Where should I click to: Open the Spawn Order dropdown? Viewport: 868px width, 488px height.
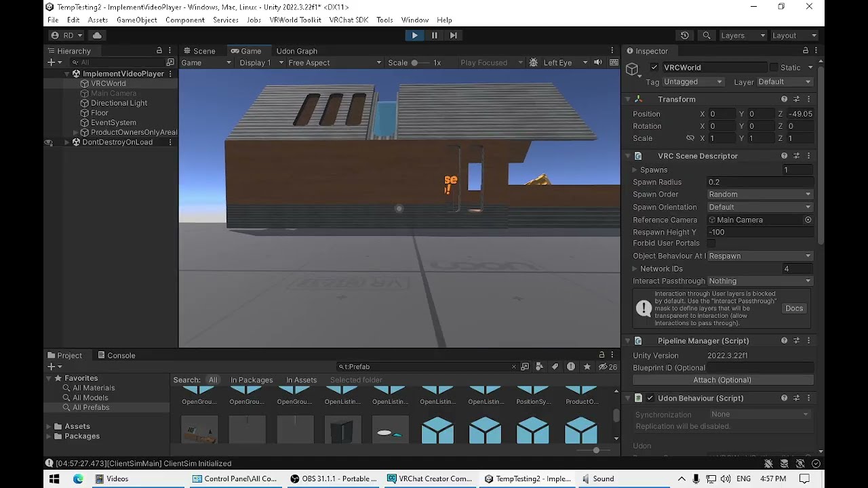[759, 195]
